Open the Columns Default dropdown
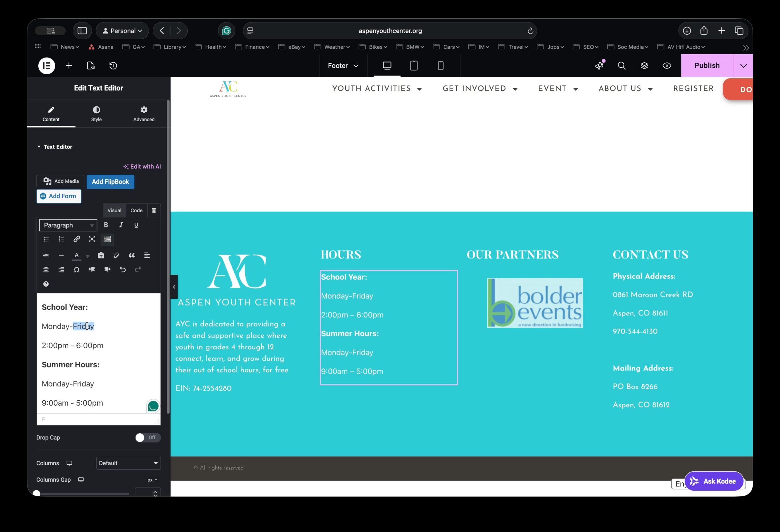780x532 pixels. pyautogui.click(x=128, y=463)
